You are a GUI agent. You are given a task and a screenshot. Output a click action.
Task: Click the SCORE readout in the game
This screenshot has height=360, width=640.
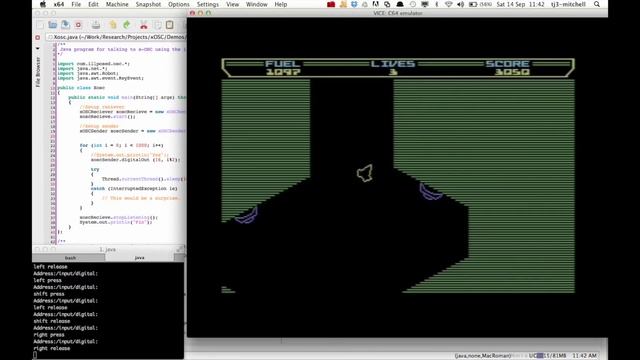click(508, 68)
